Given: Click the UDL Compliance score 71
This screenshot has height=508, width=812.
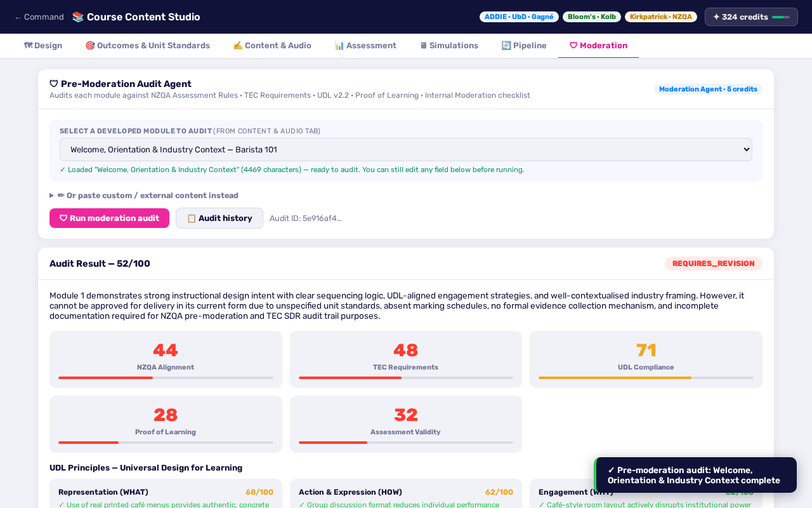Looking at the screenshot, I should tap(646, 351).
